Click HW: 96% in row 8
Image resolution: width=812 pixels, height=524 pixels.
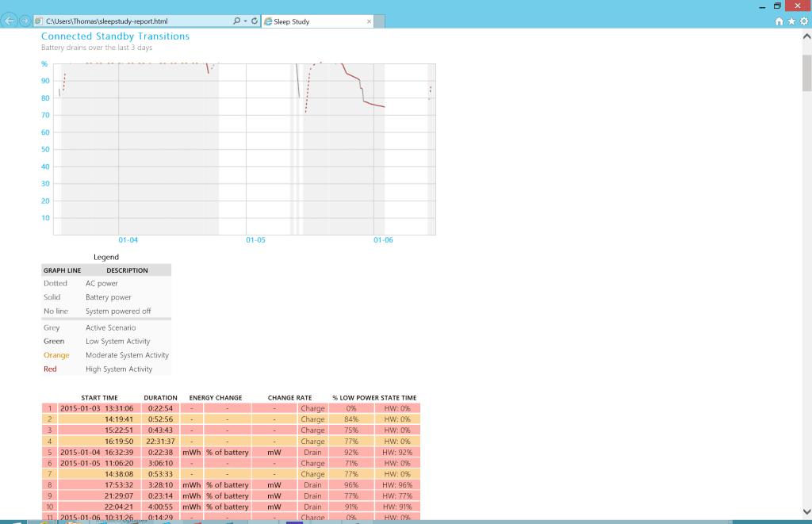pos(398,485)
